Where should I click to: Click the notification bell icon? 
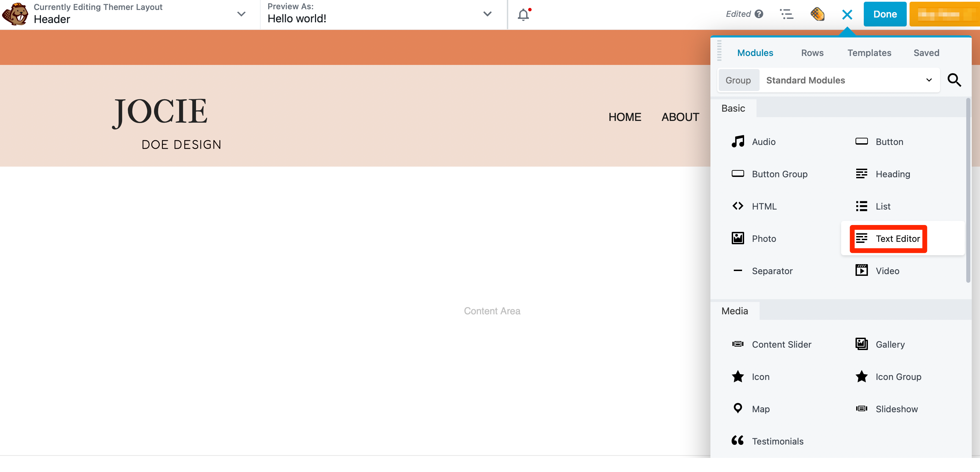[x=523, y=15]
